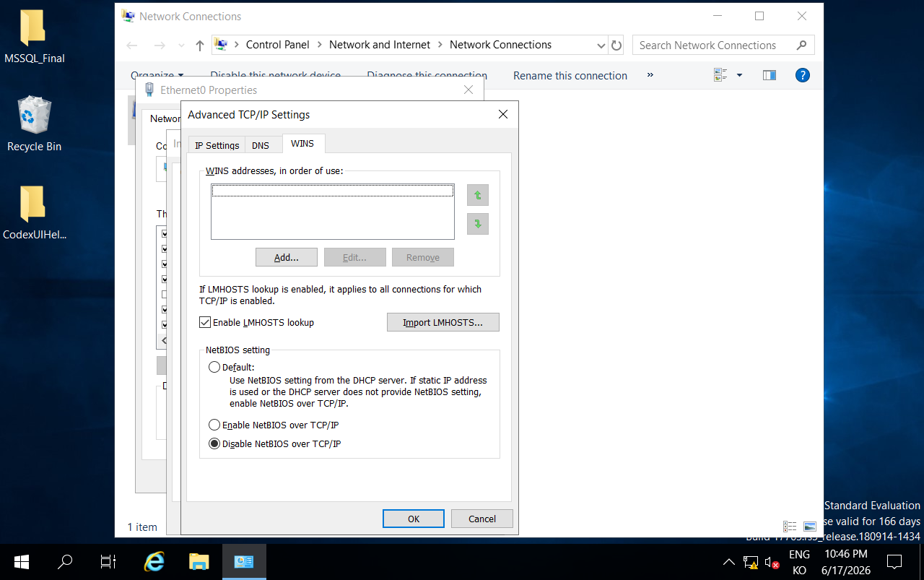Move WINS address up with green arrow
The image size is (924, 580).
[478, 195]
